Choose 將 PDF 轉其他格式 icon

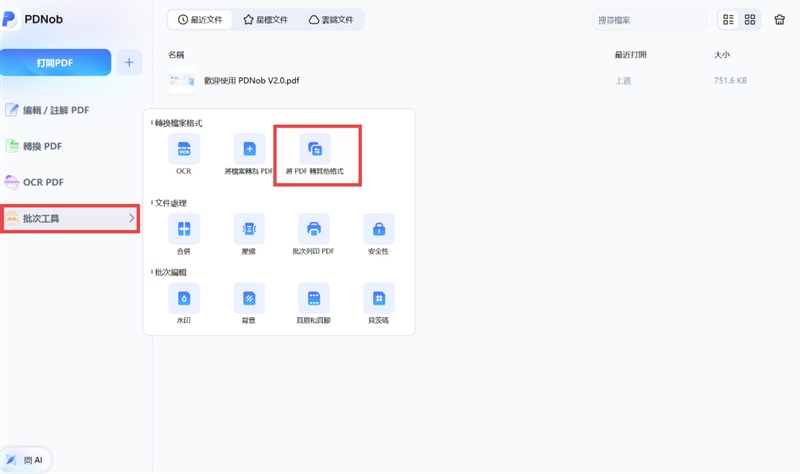(x=315, y=149)
